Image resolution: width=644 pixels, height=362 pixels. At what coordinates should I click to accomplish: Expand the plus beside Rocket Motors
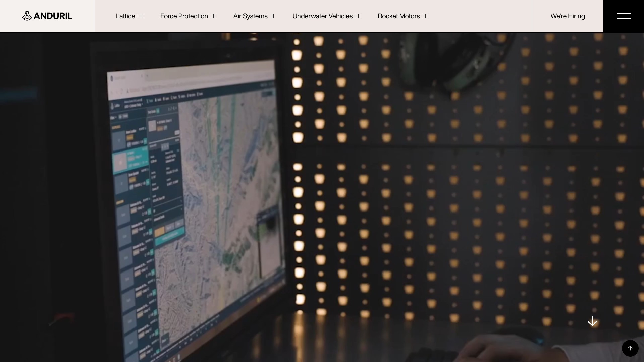pyautogui.click(x=425, y=16)
